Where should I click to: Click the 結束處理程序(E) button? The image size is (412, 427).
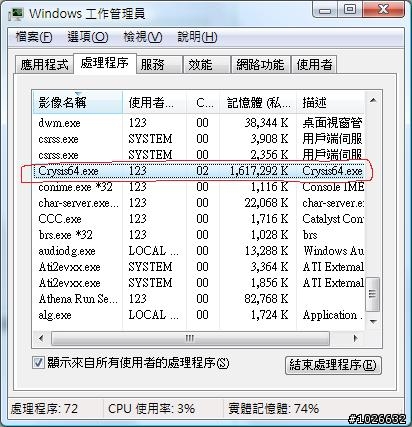pyautogui.click(x=333, y=365)
